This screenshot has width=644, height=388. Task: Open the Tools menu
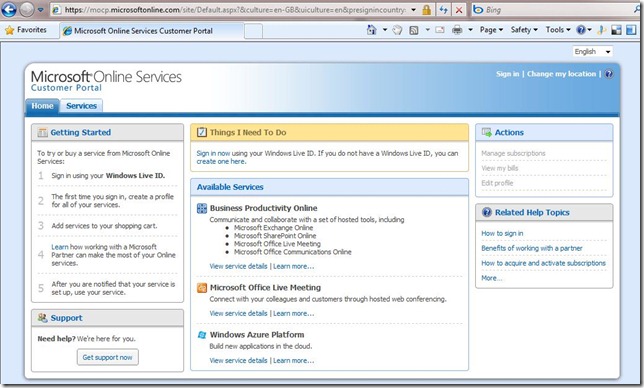pyautogui.click(x=558, y=30)
